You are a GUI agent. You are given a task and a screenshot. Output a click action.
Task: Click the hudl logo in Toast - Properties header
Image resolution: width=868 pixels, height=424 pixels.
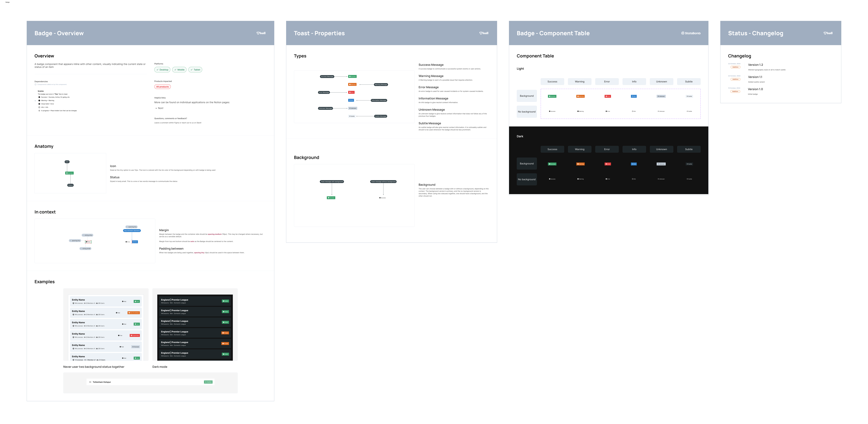tap(484, 33)
